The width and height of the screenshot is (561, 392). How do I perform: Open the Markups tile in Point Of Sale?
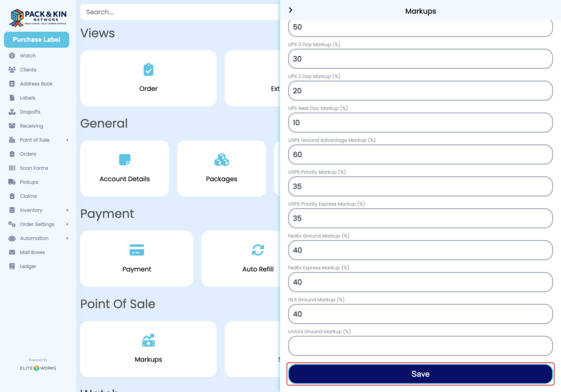tap(148, 349)
